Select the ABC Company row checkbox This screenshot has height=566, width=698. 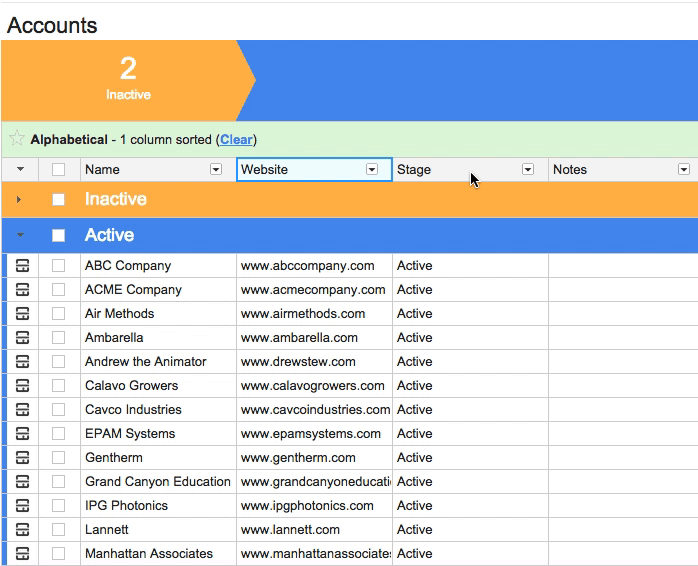point(58,266)
